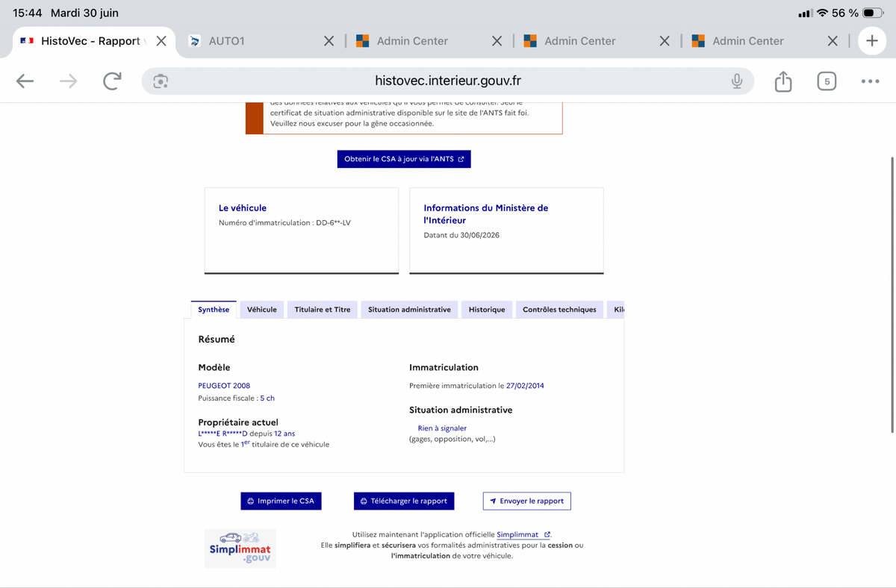Screen dimensions: 896x588
Task: Open the Véhicule tab
Action: pyautogui.click(x=262, y=310)
